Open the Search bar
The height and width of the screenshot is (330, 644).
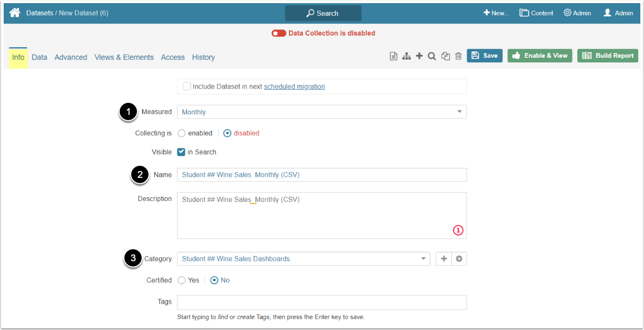323,13
